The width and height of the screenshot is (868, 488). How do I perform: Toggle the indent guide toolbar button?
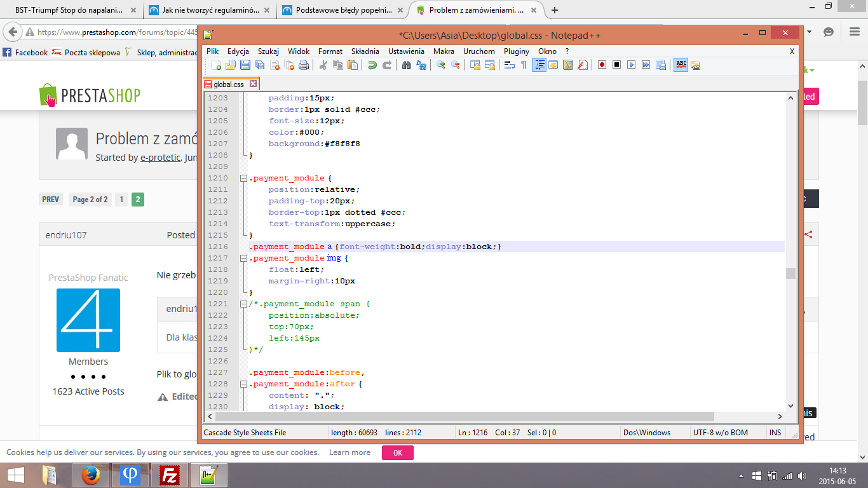pos(539,65)
